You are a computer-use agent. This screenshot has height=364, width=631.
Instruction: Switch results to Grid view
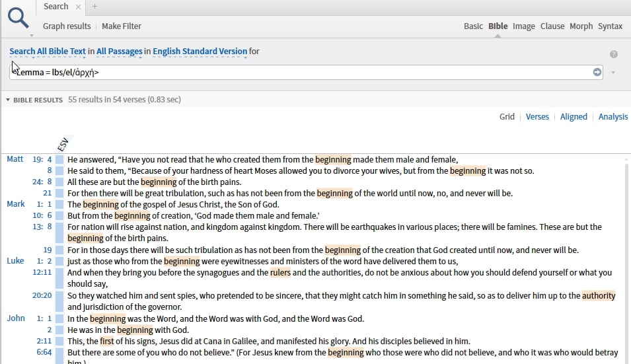507,117
